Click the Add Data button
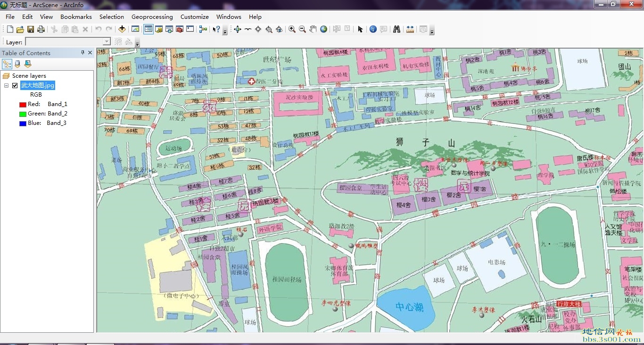 pyautogui.click(x=122, y=29)
